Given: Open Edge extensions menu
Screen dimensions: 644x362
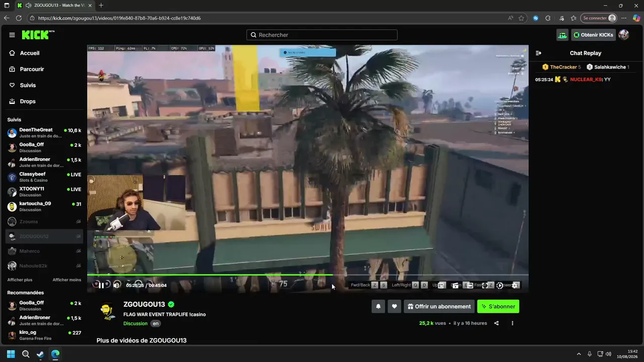Looking at the screenshot, I should (548, 18).
